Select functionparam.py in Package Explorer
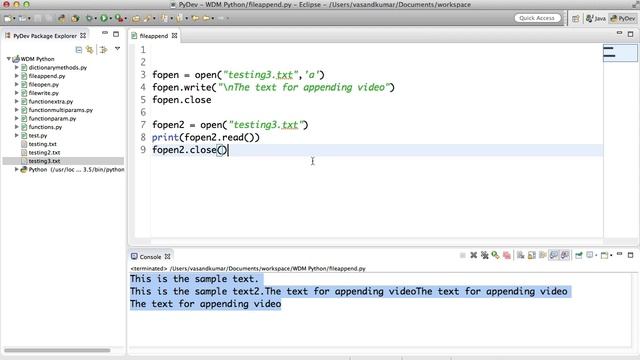The image size is (640, 360). (x=52, y=118)
